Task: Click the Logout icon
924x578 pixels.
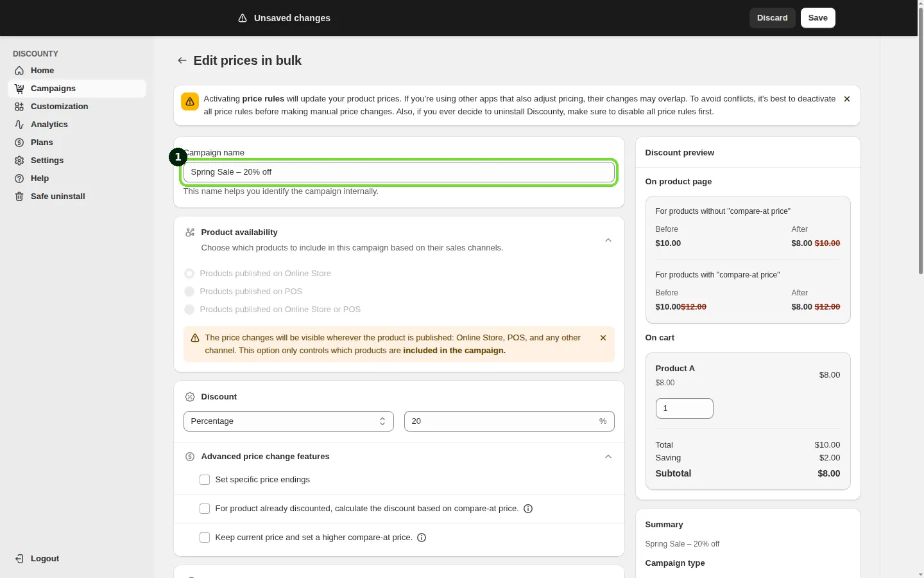Action: point(19,559)
